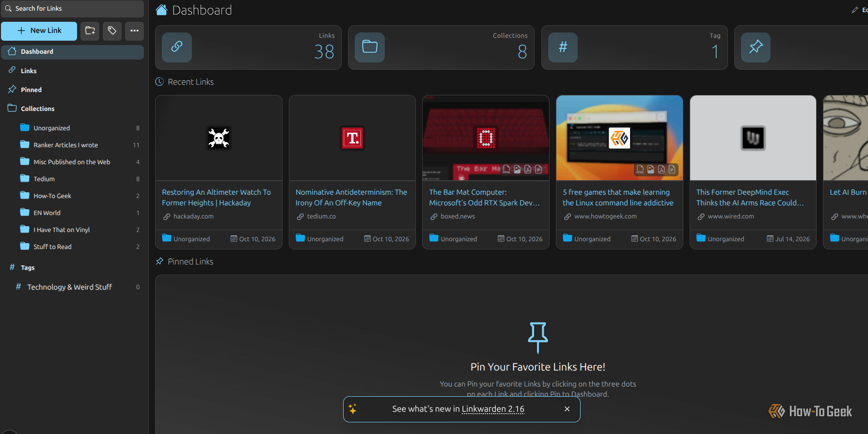Click the New Link button
Image resolution: width=868 pixels, height=434 pixels.
[39, 31]
